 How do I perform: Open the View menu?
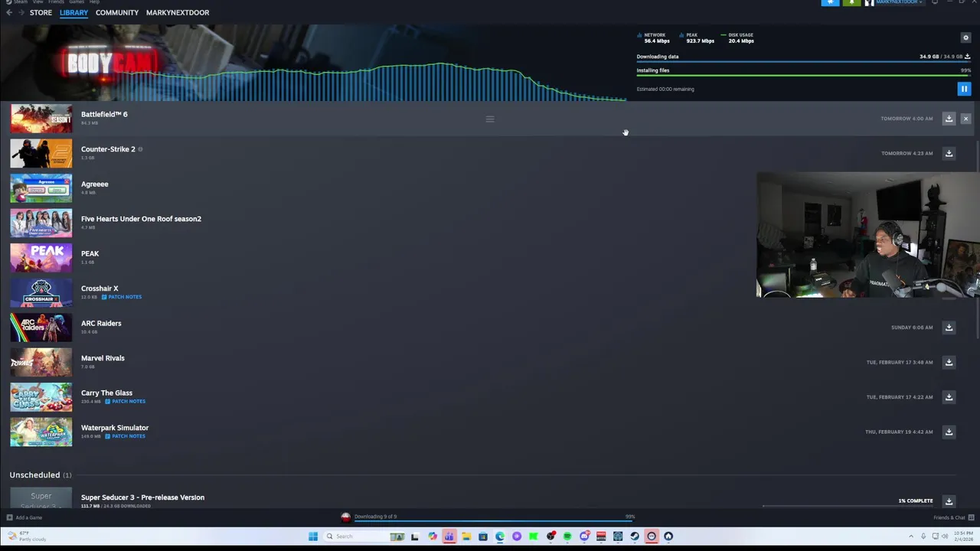[38, 2]
